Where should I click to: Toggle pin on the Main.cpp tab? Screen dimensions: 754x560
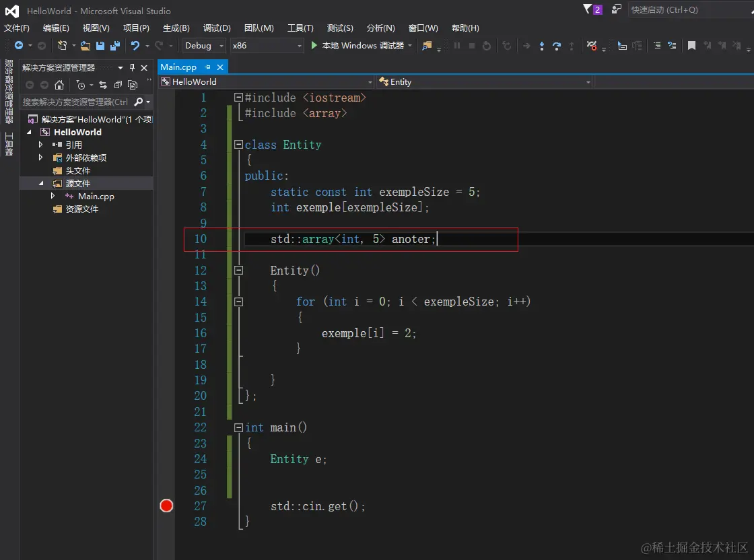click(x=208, y=67)
